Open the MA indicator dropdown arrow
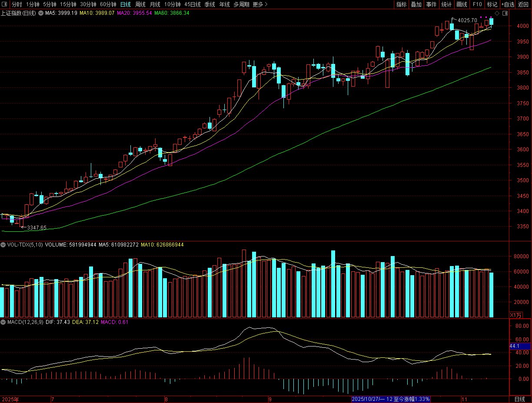The height and width of the screenshot is (403, 532). point(41,13)
